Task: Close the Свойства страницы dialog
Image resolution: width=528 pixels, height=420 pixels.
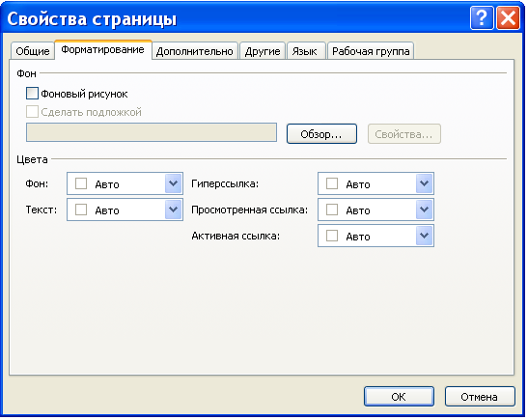Action: 508,17
